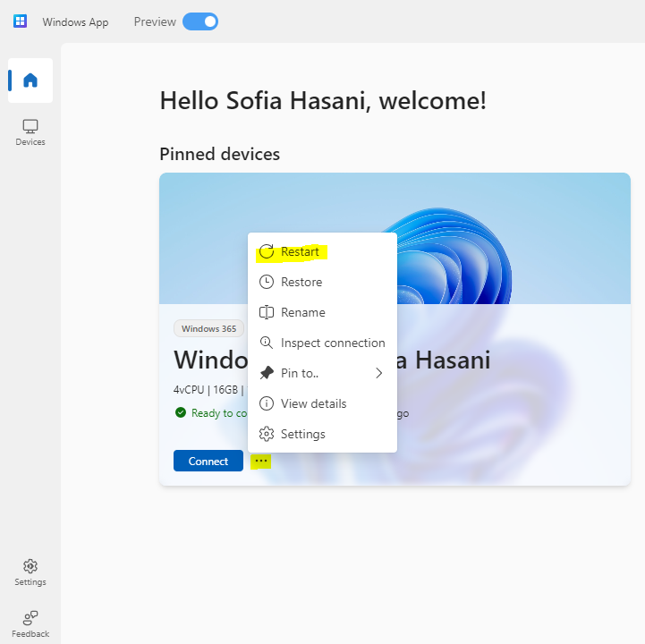Open Settings gear in context menu
Image resolution: width=645 pixels, height=644 pixels.
pyautogui.click(x=322, y=435)
